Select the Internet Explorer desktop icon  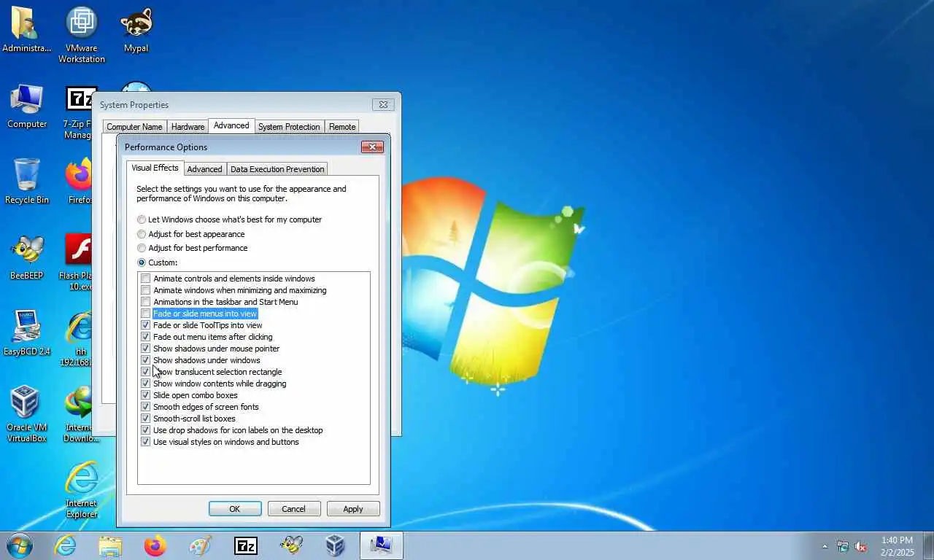[81, 490]
